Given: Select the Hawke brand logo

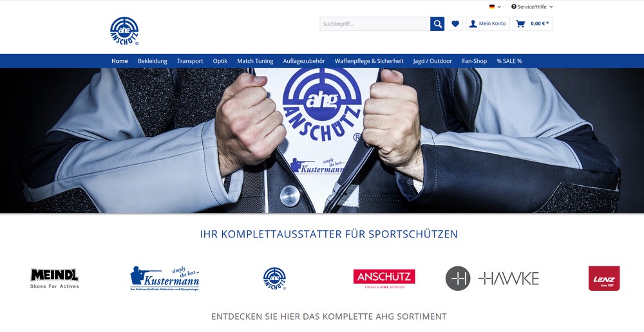Looking at the screenshot, I should [x=492, y=278].
